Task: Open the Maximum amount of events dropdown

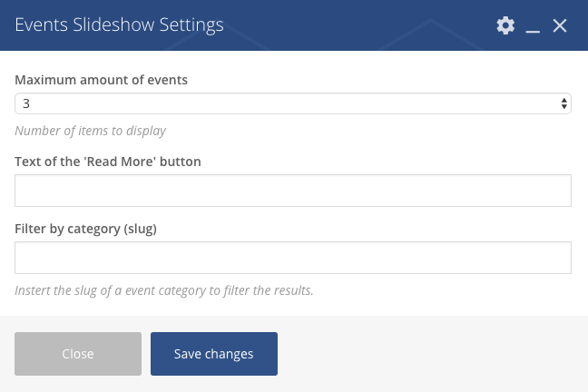Action: pos(293,103)
